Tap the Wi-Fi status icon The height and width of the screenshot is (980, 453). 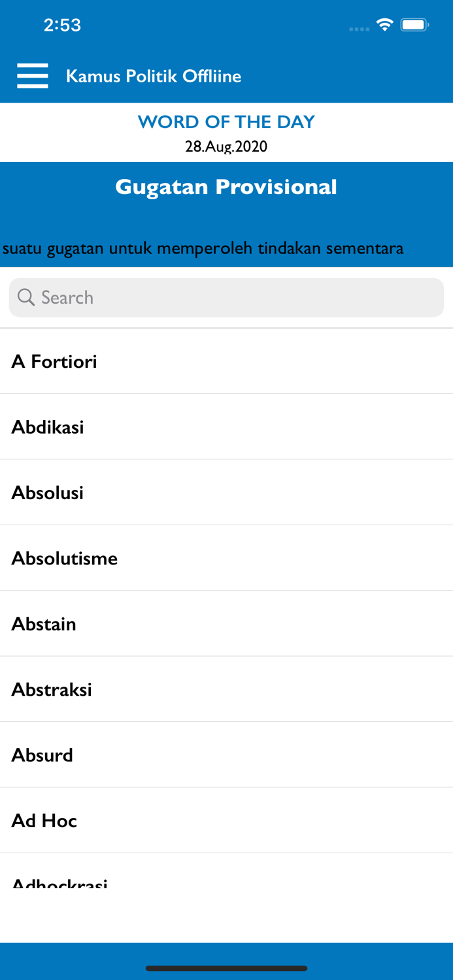[384, 25]
